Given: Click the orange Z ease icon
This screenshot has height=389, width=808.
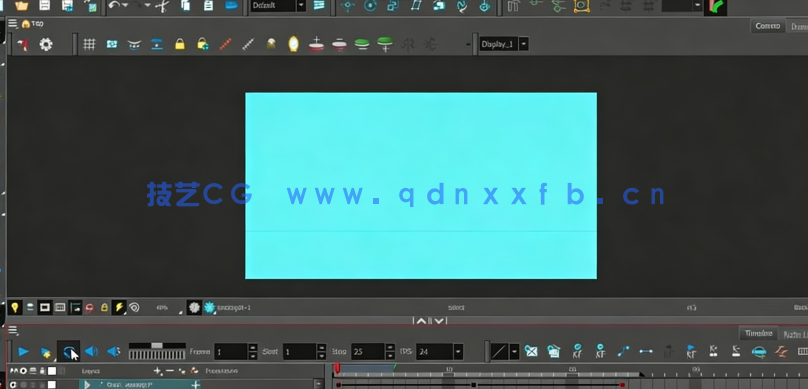Looking at the screenshot, I should click(782, 352).
